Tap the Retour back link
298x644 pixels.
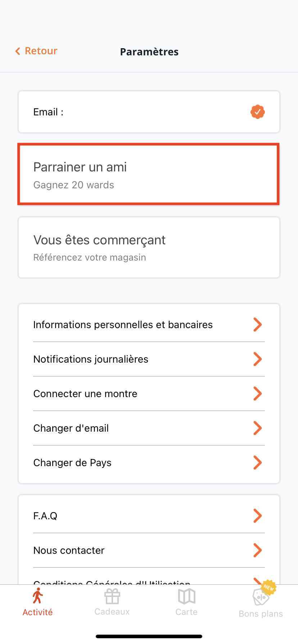click(41, 51)
